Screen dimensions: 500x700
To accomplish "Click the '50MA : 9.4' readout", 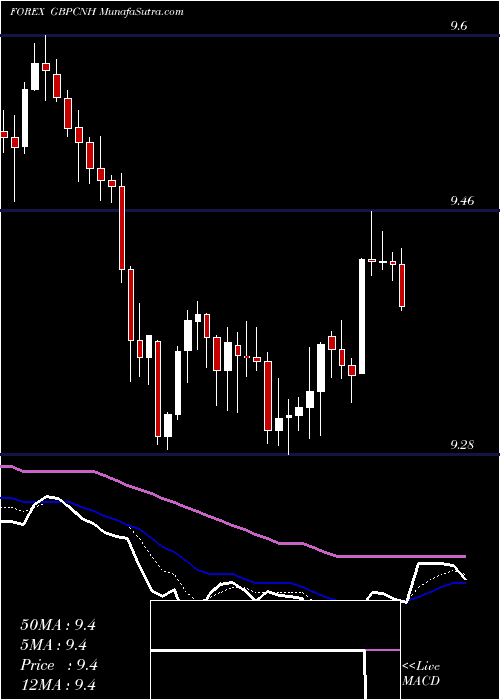I will [58, 625].
